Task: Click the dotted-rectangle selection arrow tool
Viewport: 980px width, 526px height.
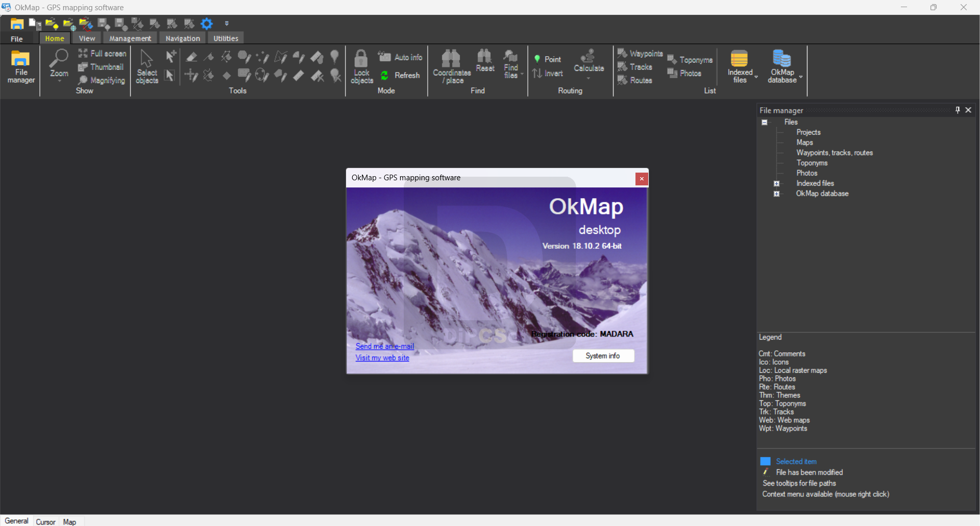Action: click(170, 76)
